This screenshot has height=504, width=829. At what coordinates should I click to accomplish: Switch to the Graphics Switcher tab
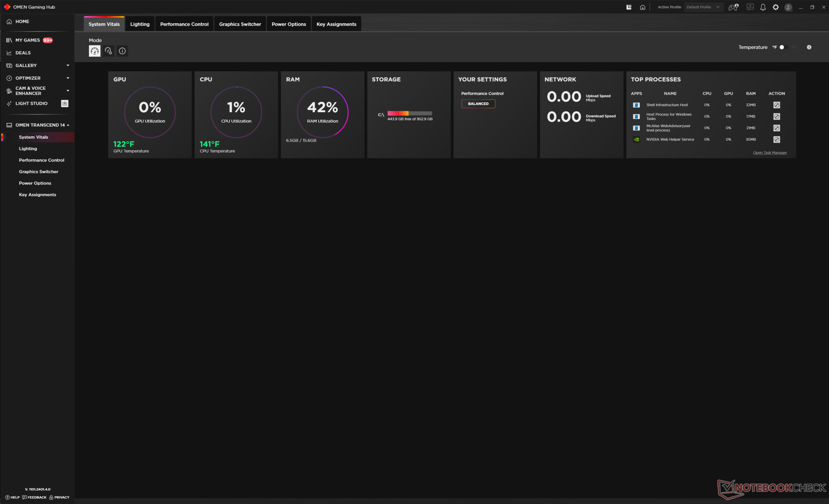(x=240, y=24)
